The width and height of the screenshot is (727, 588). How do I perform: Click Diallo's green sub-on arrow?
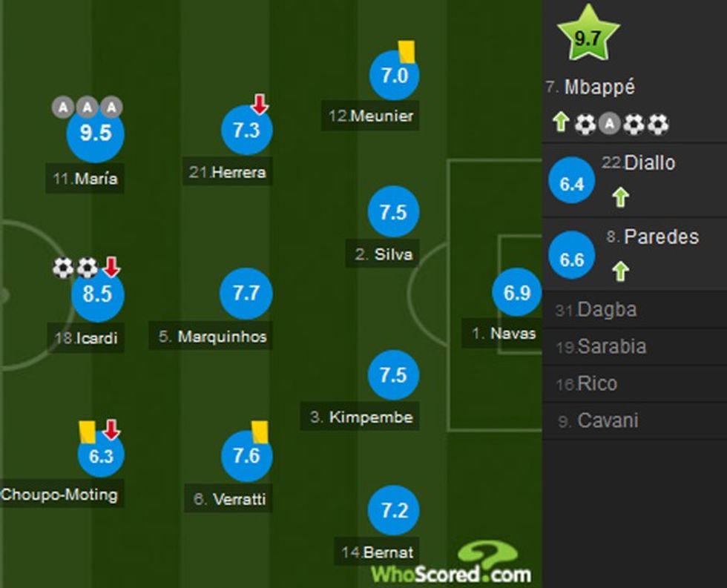620,196
